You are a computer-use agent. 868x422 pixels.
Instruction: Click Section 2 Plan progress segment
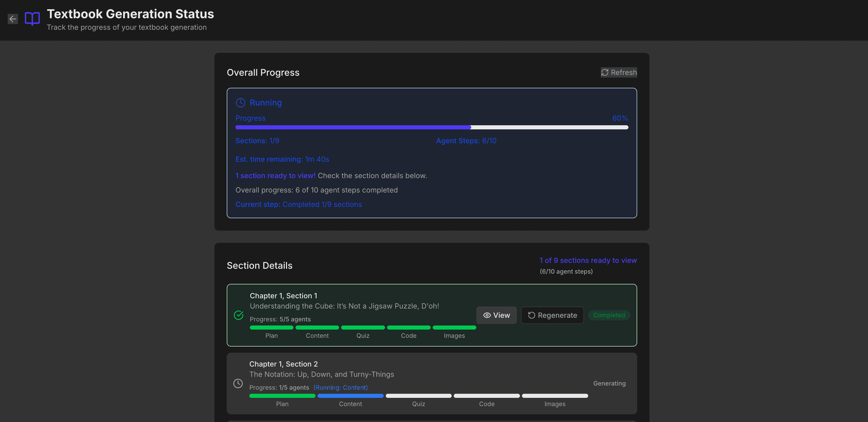282,396
